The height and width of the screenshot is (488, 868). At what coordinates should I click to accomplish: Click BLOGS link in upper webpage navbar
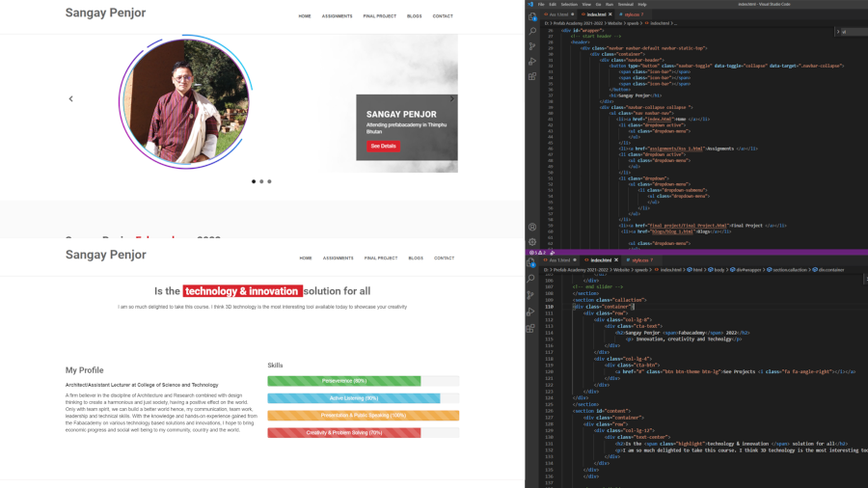pyautogui.click(x=414, y=16)
